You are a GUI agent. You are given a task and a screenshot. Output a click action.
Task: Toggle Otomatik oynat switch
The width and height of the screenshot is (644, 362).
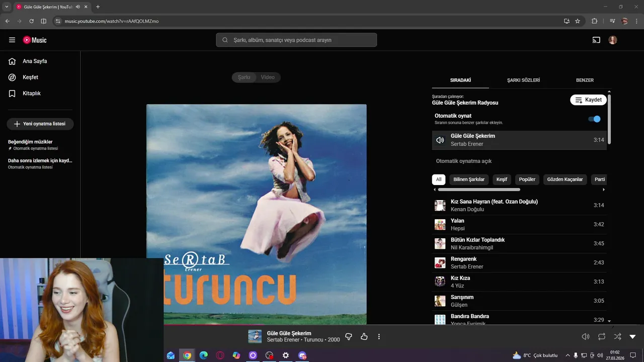pyautogui.click(x=594, y=119)
